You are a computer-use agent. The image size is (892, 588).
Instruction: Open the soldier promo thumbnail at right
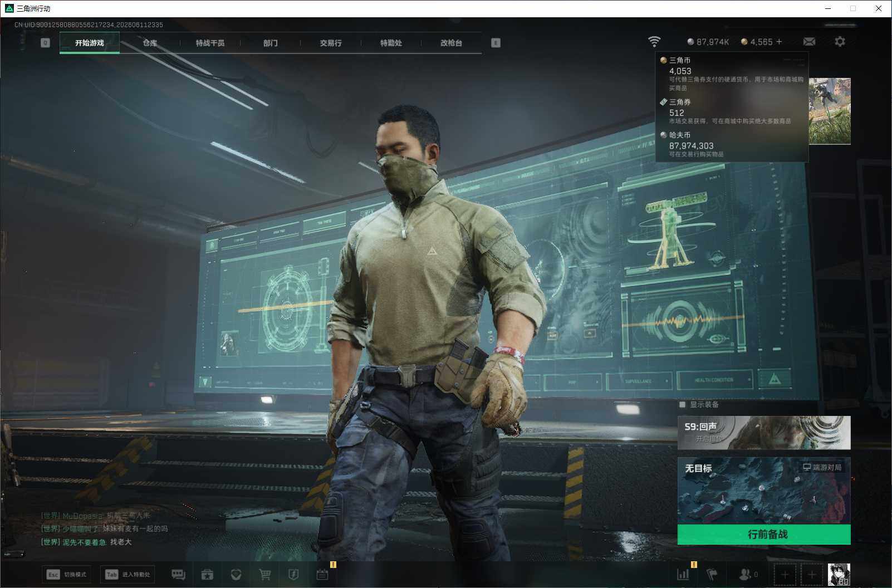[x=830, y=111]
